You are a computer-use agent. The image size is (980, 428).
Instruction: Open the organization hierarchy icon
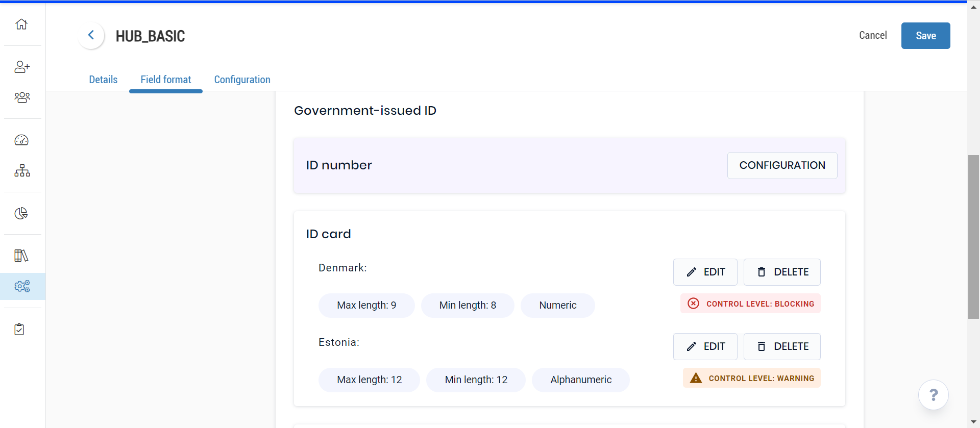click(x=22, y=171)
